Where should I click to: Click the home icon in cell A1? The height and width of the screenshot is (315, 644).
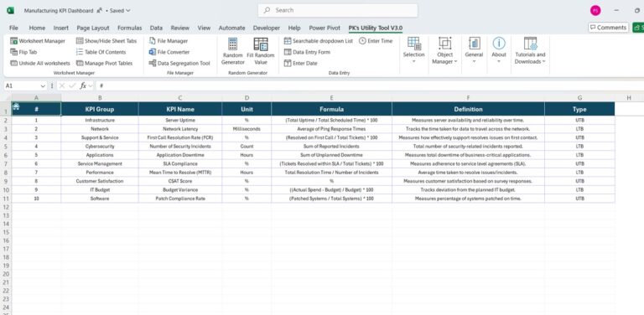(x=16, y=106)
